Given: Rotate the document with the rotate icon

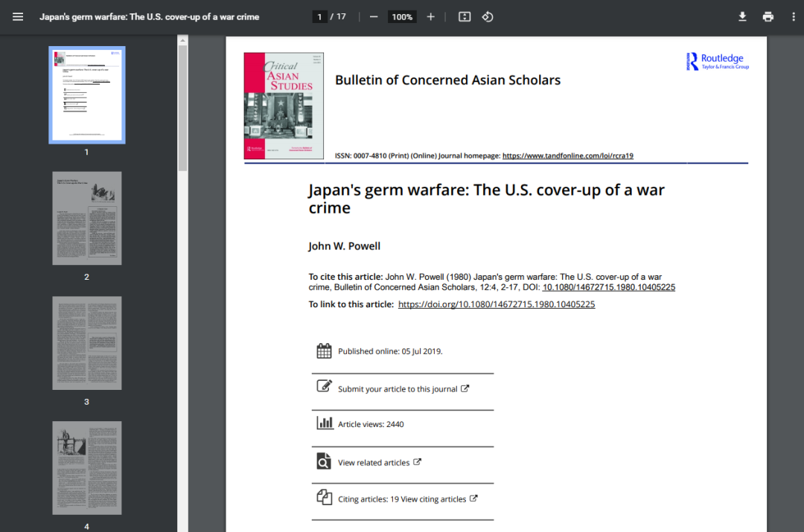Looking at the screenshot, I should click(x=488, y=16).
